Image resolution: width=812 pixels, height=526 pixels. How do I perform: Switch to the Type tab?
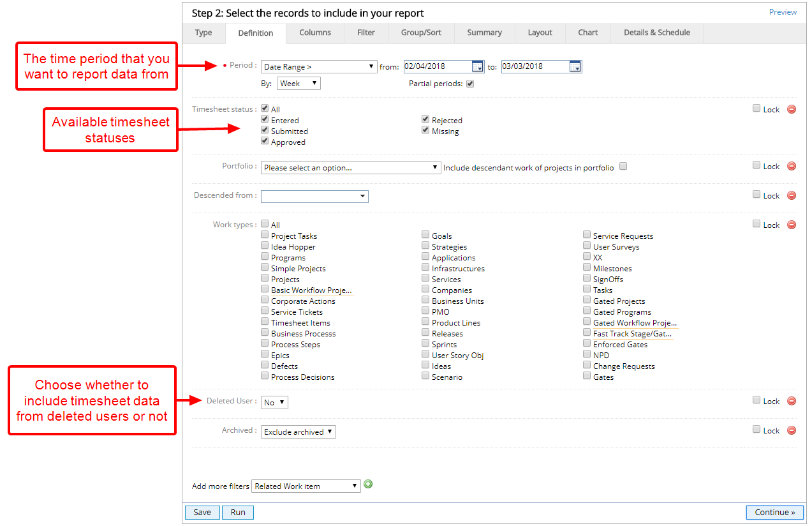point(203,33)
